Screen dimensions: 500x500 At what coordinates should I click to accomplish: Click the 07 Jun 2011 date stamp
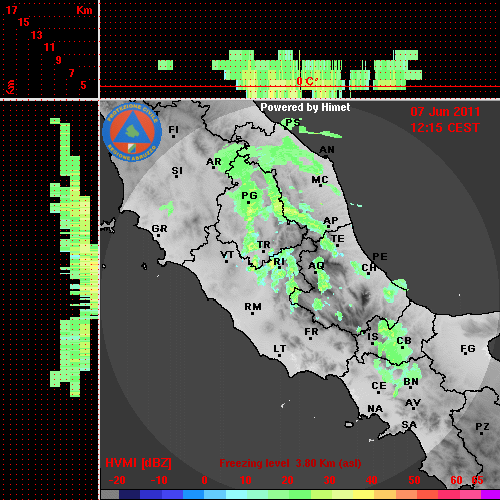[445, 112]
